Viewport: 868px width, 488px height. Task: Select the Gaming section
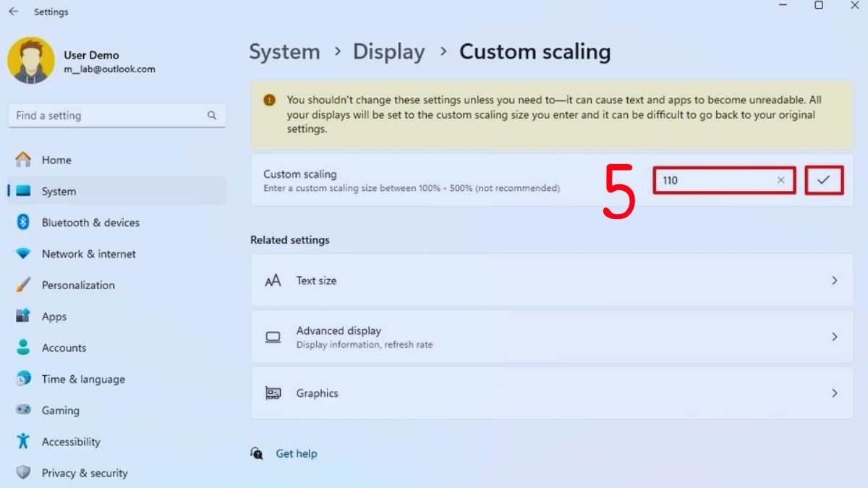coord(60,411)
